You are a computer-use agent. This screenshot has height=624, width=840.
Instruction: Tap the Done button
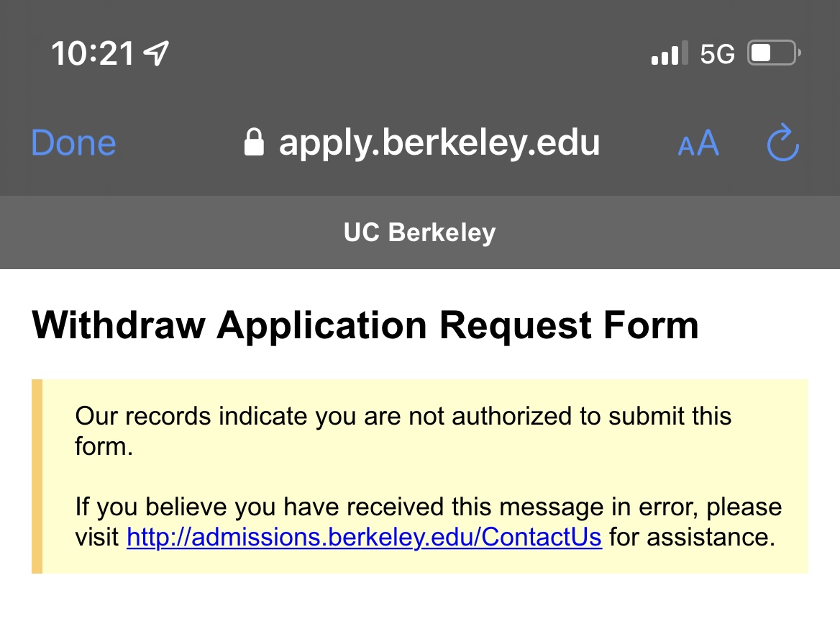[73, 143]
